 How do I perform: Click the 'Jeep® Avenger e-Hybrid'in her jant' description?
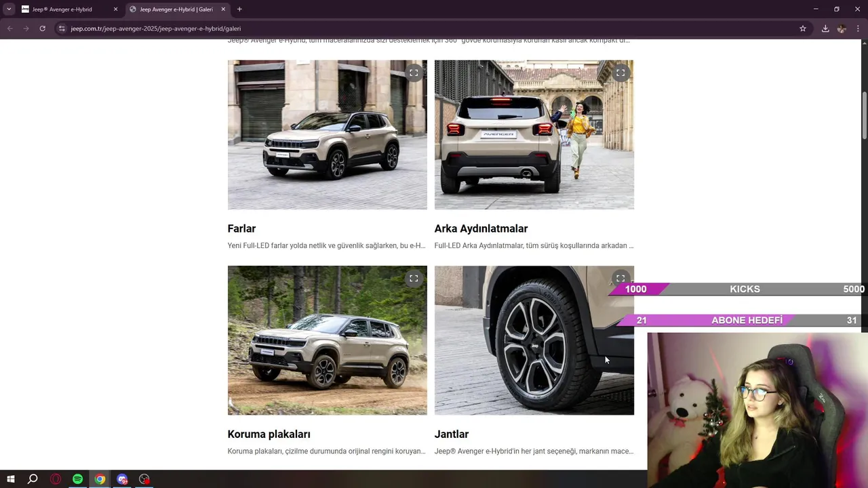point(534,451)
